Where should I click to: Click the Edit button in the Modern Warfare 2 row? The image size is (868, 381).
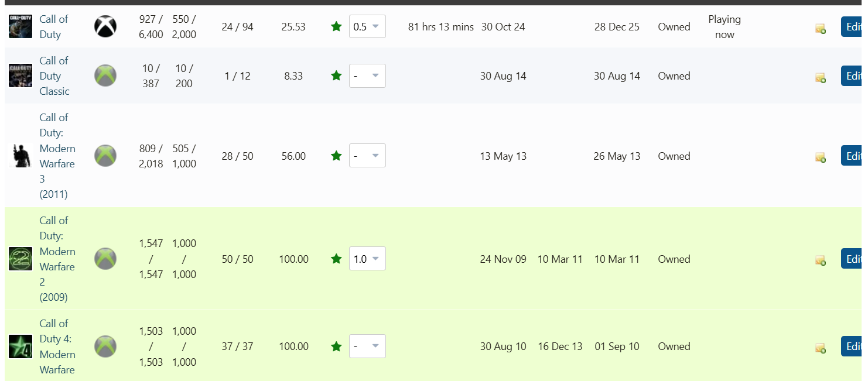point(854,259)
